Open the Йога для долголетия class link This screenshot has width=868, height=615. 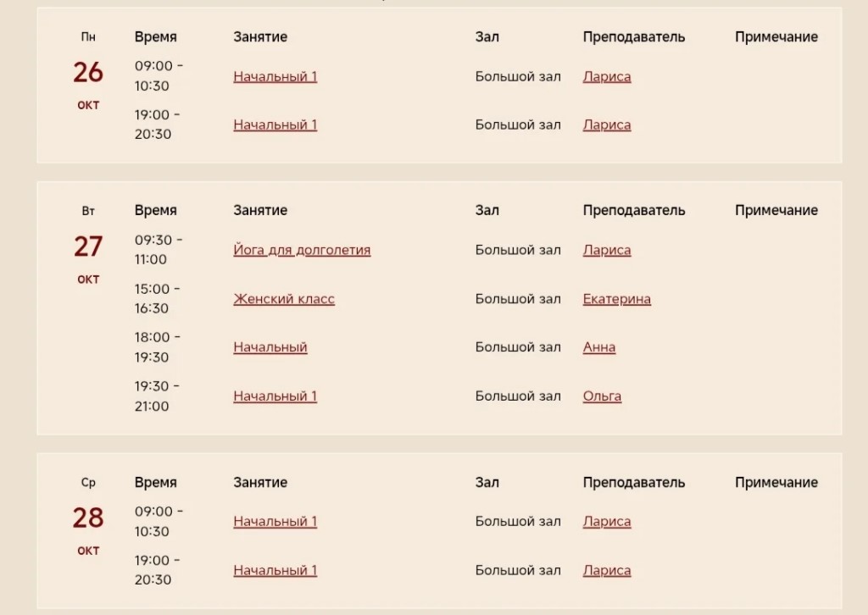point(302,250)
